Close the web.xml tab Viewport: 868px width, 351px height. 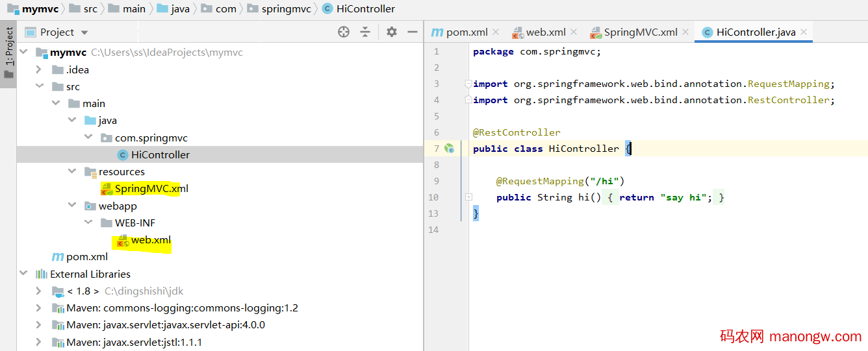click(x=574, y=32)
